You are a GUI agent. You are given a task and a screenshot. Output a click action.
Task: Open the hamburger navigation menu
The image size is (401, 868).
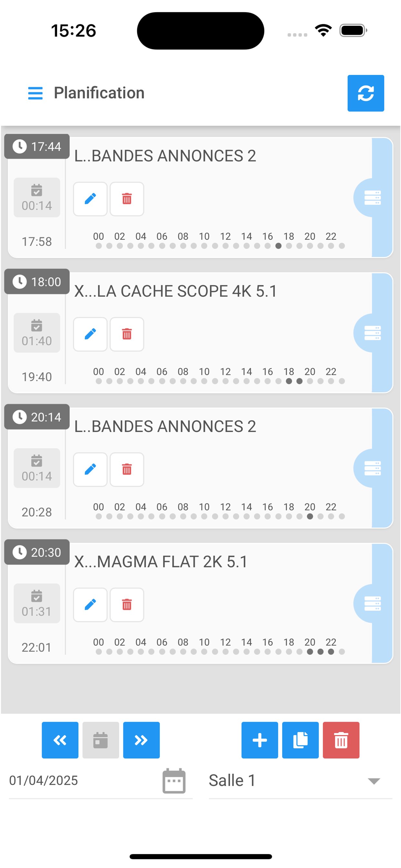pos(35,93)
